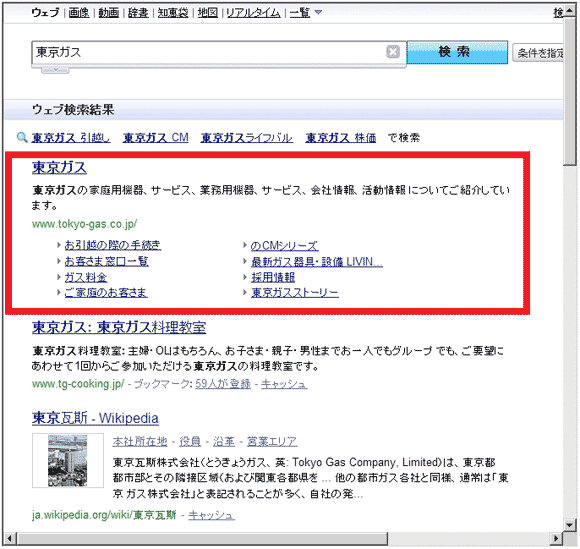Open the 辞書 tab
The width and height of the screenshot is (580, 549).
coord(138,13)
